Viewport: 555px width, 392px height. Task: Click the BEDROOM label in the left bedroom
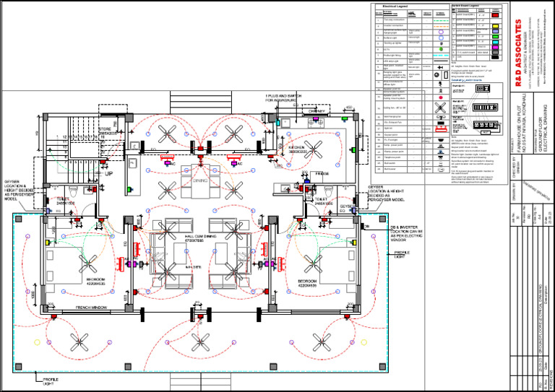tap(95, 279)
